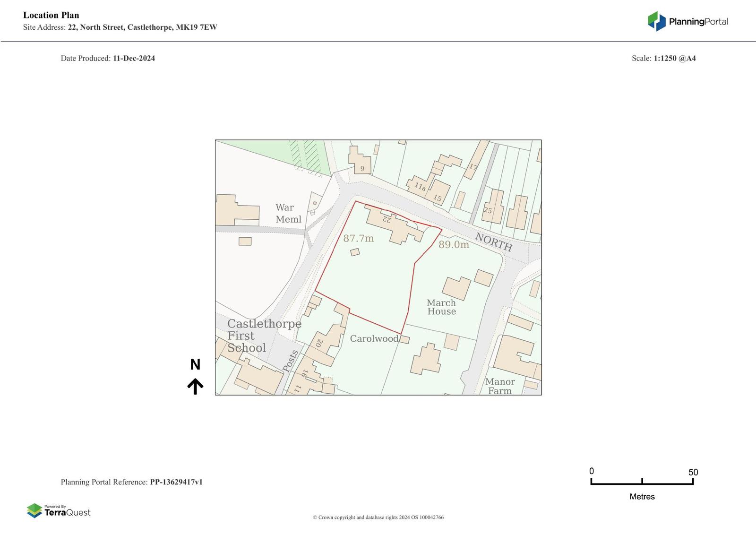Select the small outbuilding inside the red boundary
Viewport: 756px width, 535px height.
pyautogui.click(x=355, y=252)
